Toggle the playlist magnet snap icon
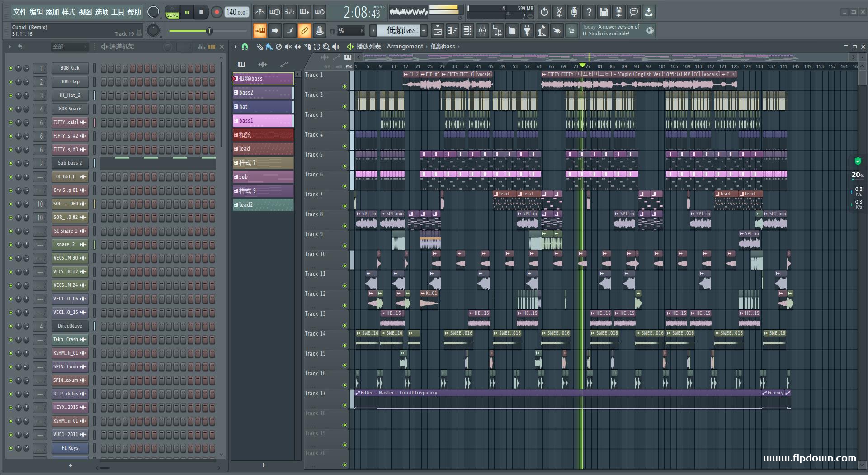The height and width of the screenshot is (475, 868). click(245, 47)
